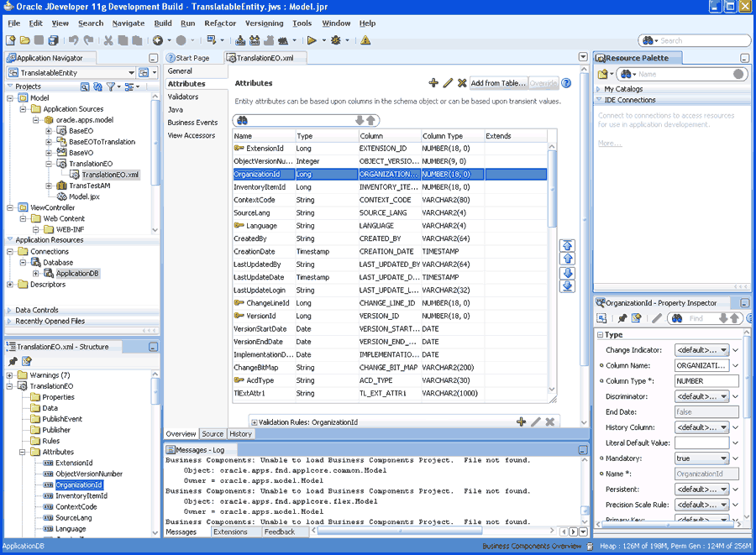Expand the Warnings (7) node
Screen dimensions: 756x555
pyautogui.click(x=9, y=375)
